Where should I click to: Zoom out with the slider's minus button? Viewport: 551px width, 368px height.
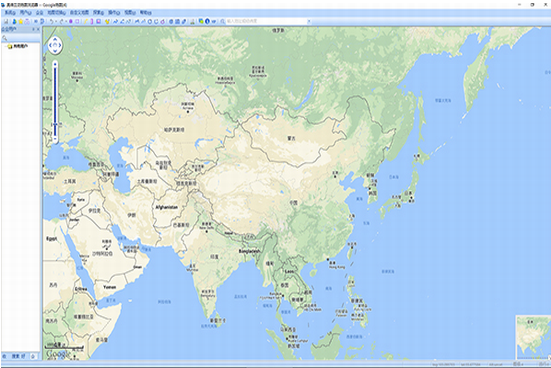pyautogui.click(x=55, y=139)
